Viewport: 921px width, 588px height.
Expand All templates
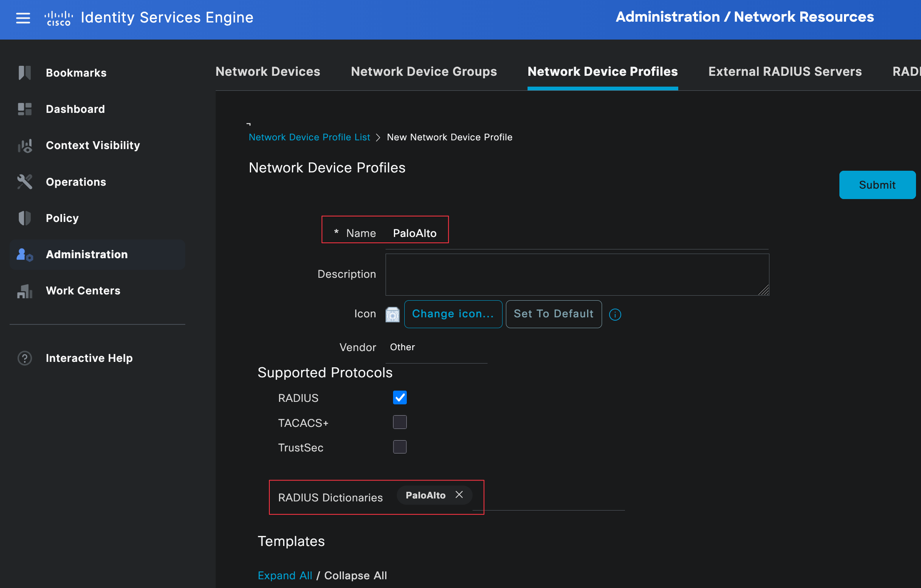pos(285,576)
